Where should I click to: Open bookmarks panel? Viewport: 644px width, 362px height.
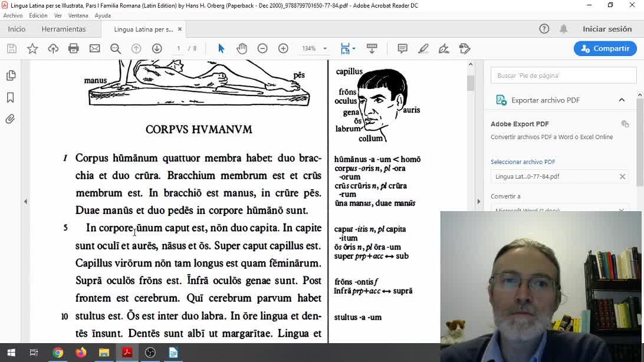[11, 97]
